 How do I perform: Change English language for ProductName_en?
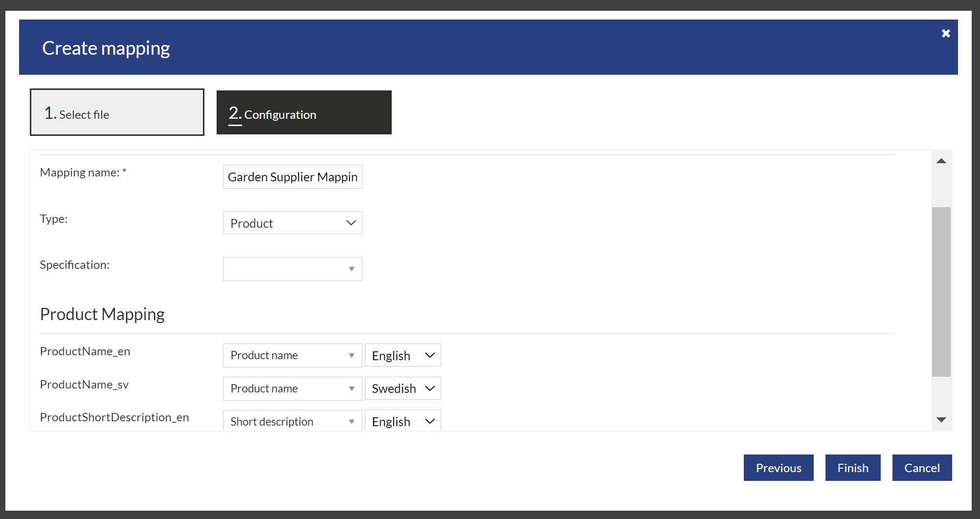coord(403,355)
